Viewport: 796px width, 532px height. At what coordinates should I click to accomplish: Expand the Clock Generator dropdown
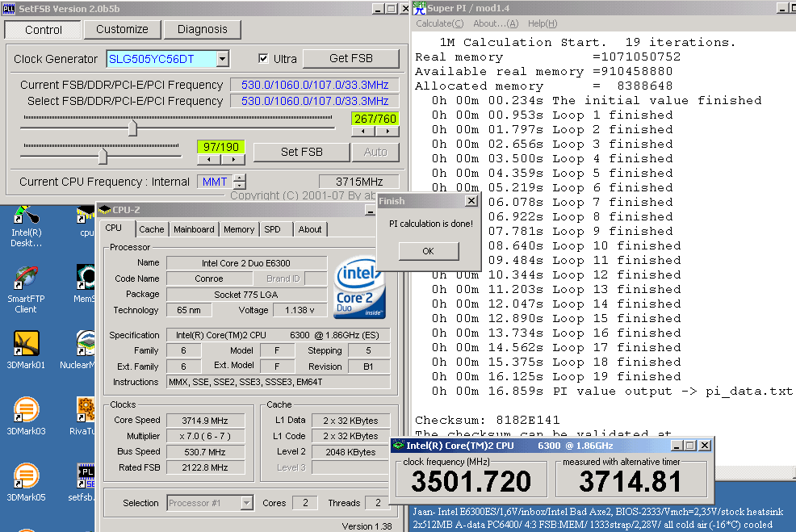[222, 59]
